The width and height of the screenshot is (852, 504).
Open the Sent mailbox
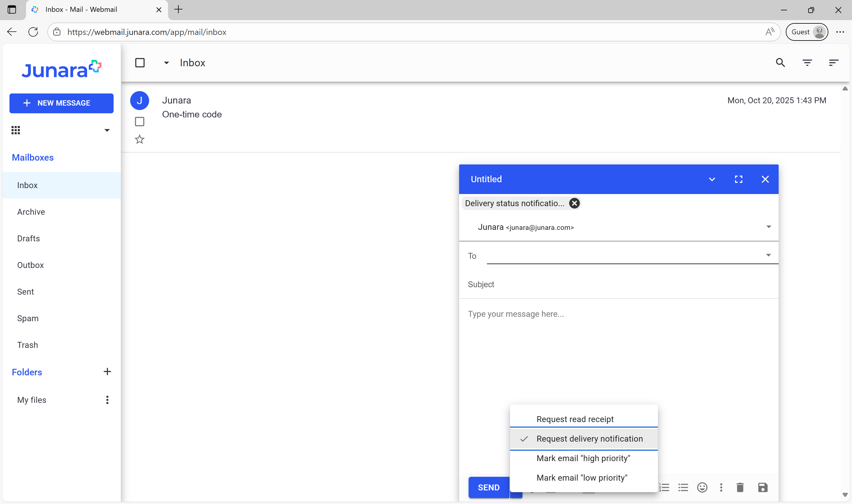pos(62,291)
